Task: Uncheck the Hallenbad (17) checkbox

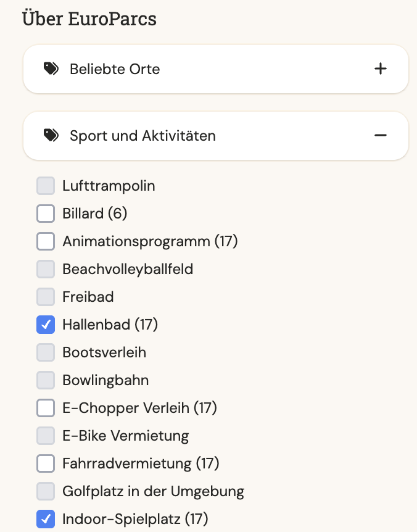Action: pos(46,325)
